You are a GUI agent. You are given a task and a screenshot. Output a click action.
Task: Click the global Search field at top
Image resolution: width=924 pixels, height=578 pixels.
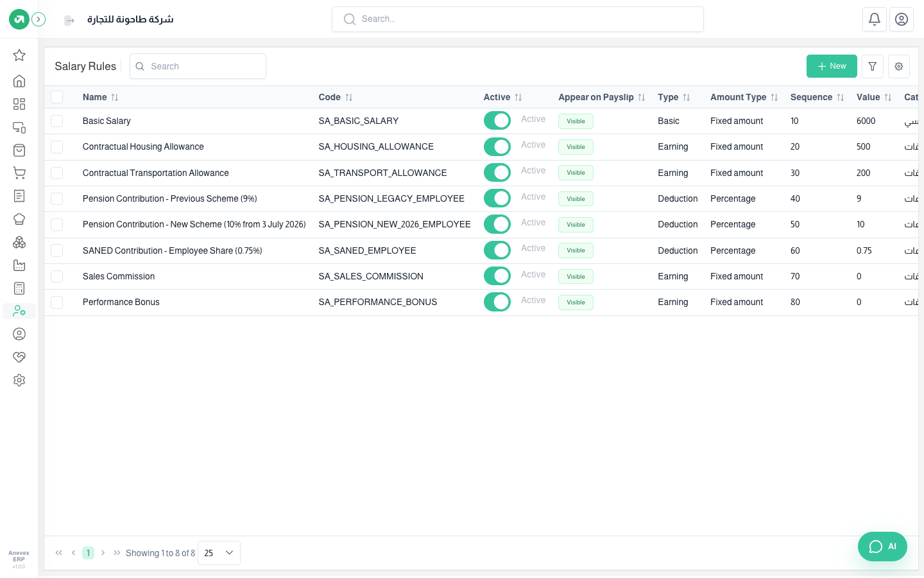(518, 19)
